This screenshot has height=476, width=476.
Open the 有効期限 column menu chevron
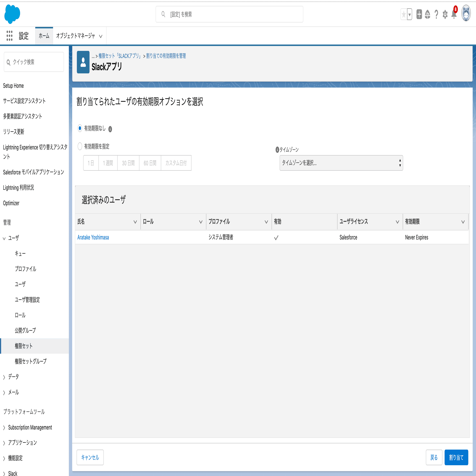point(463,222)
